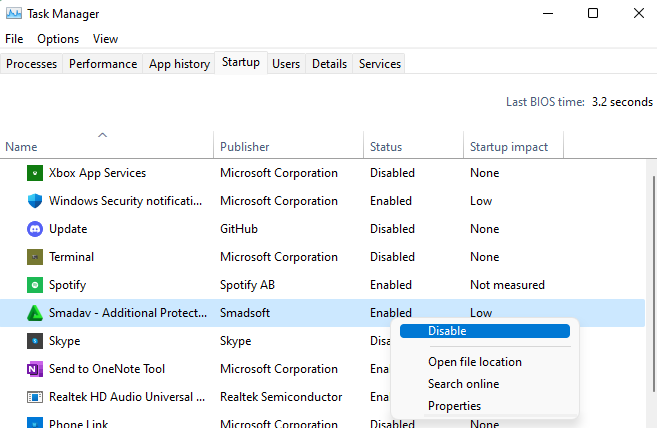Switch to the Performance tab
Image resolution: width=657 pixels, height=428 pixels.
103,64
